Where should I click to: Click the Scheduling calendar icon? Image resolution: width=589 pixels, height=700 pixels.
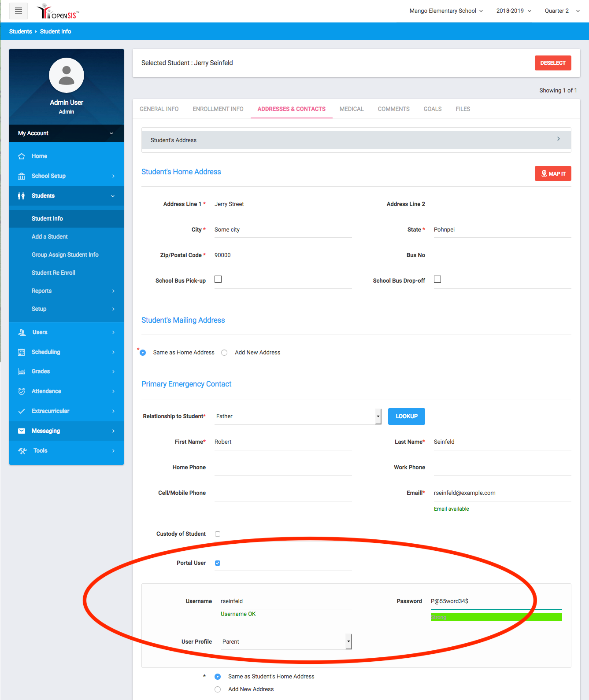click(x=22, y=352)
